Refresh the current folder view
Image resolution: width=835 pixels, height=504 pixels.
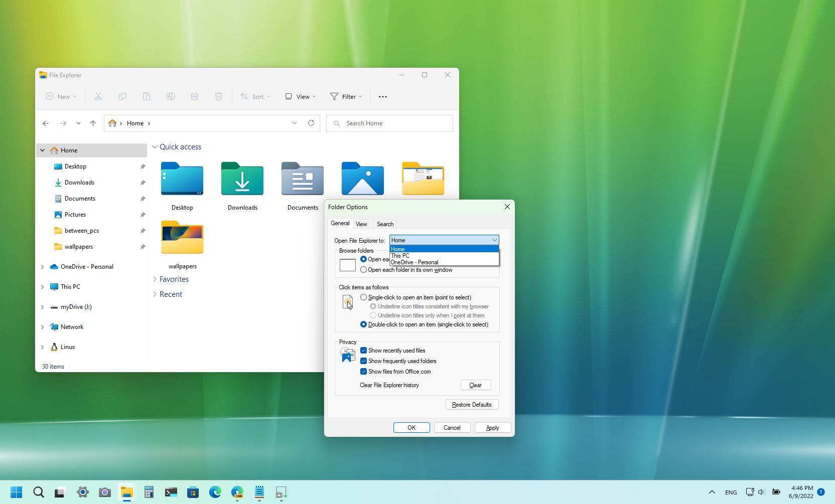tap(311, 123)
